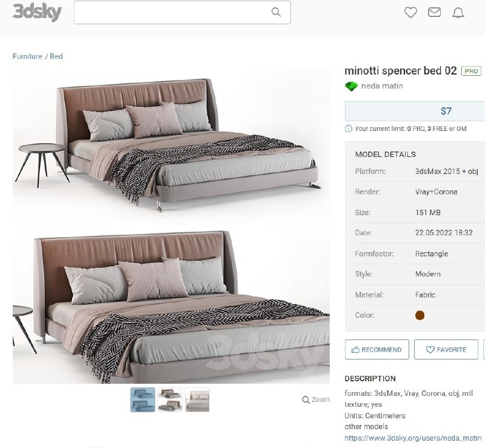The image size is (485, 448).
Task: Select the third bed preview thumbnail
Action: point(198,400)
